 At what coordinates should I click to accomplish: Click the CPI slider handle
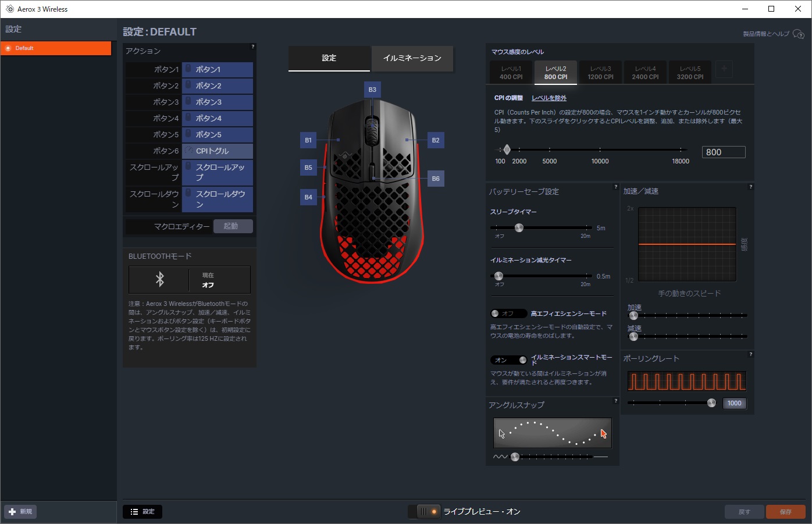(x=507, y=149)
